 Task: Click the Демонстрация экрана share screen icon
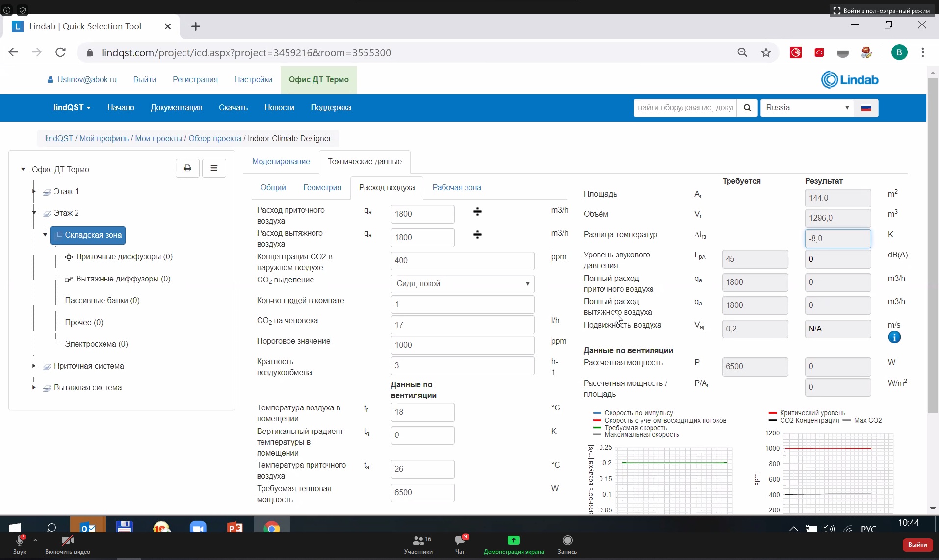click(x=513, y=540)
